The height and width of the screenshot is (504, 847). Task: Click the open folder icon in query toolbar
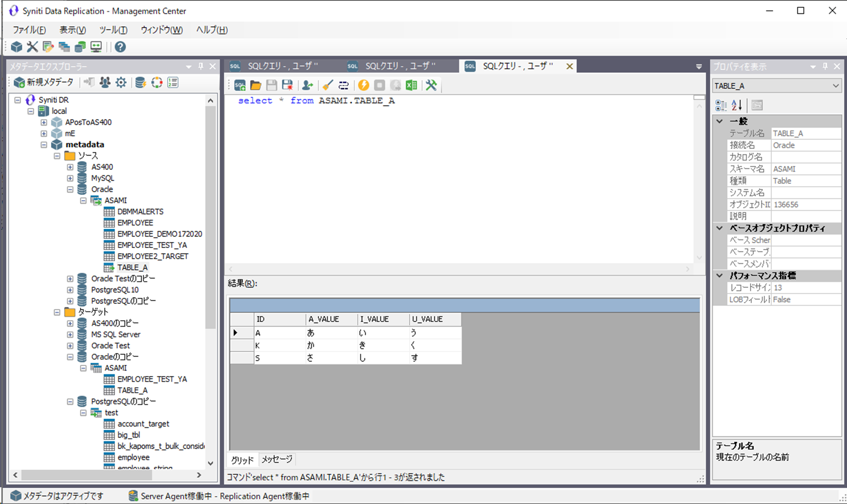[256, 85]
